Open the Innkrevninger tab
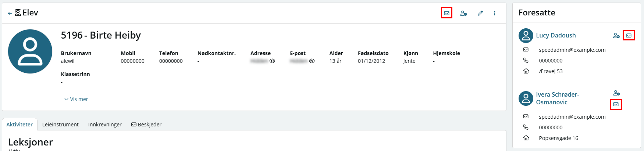The width and height of the screenshot is (644, 151). [105, 125]
